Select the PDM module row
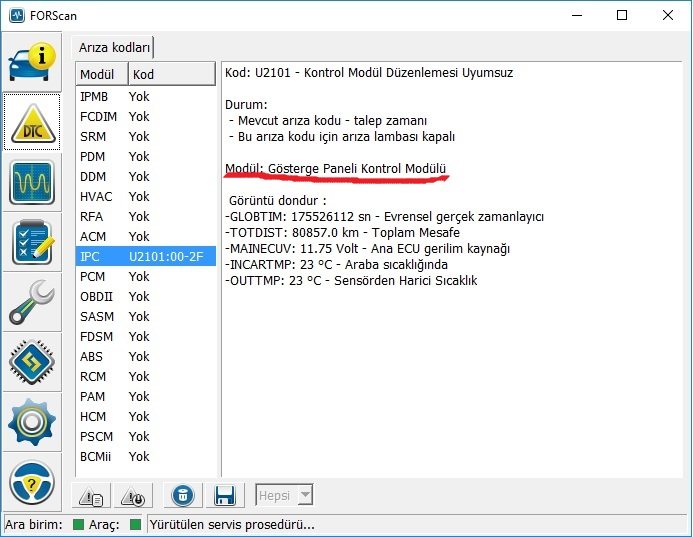This screenshot has width=693, height=537. point(145,156)
